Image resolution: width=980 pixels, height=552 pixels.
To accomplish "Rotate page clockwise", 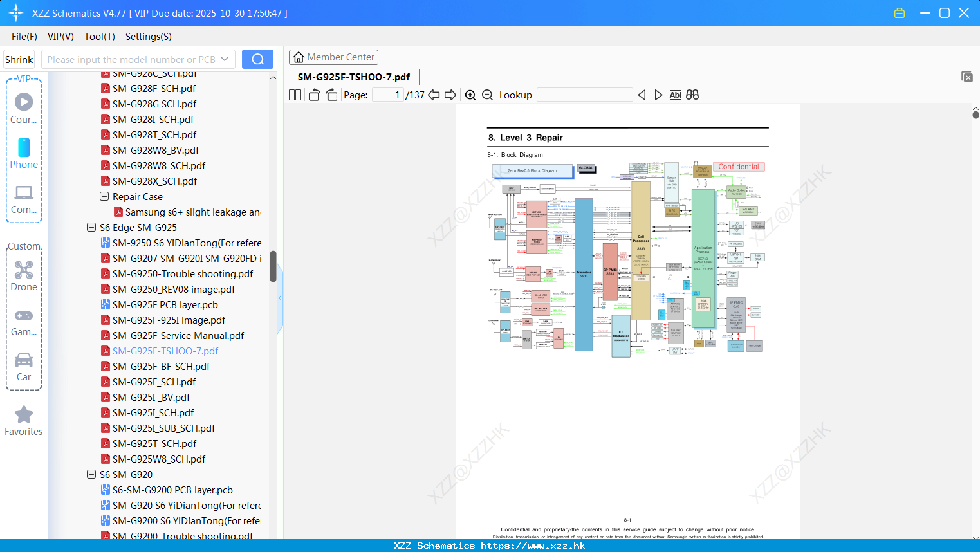I will pyautogui.click(x=331, y=95).
